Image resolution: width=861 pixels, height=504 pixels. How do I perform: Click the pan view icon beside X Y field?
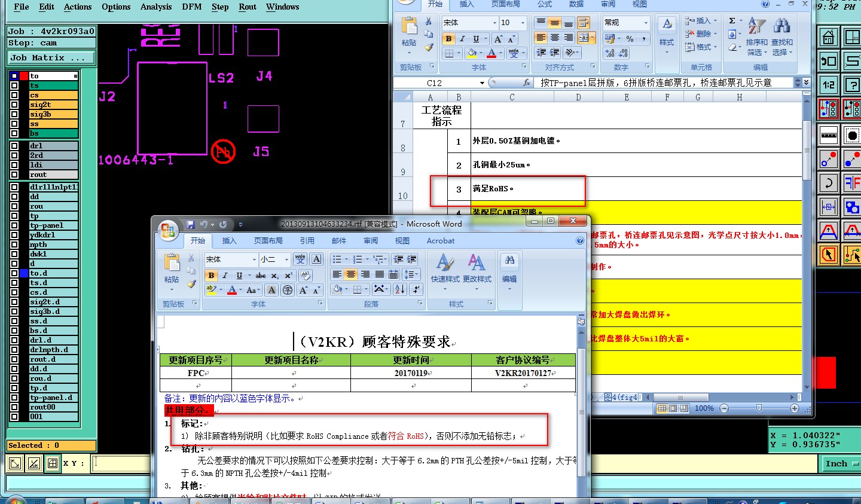pyautogui.click(x=53, y=463)
